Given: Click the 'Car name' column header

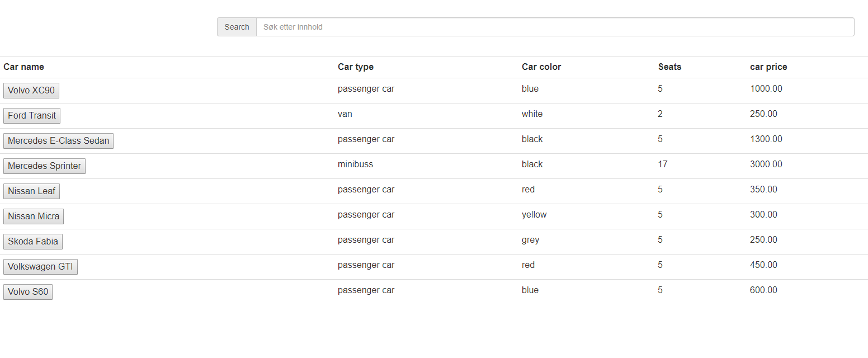Looking at the screenshot, I should click(23, 67).
